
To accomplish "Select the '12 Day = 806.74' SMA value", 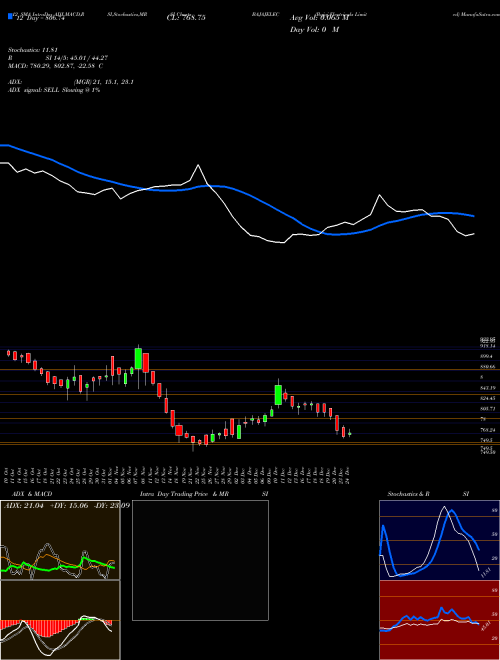I will pyautogui.click(x=40, y=19).
